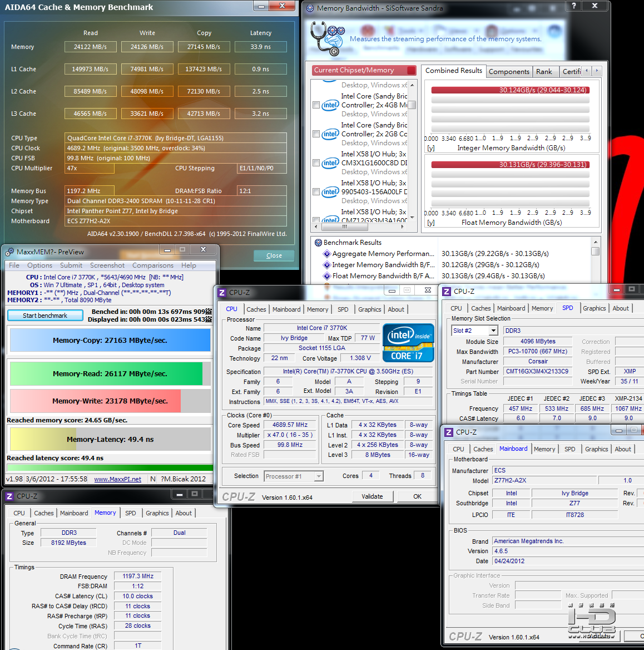Click the Memory-Latency result bar in MaxxMEM
This screenshot has height=650, width=644.
click(110, 439)
